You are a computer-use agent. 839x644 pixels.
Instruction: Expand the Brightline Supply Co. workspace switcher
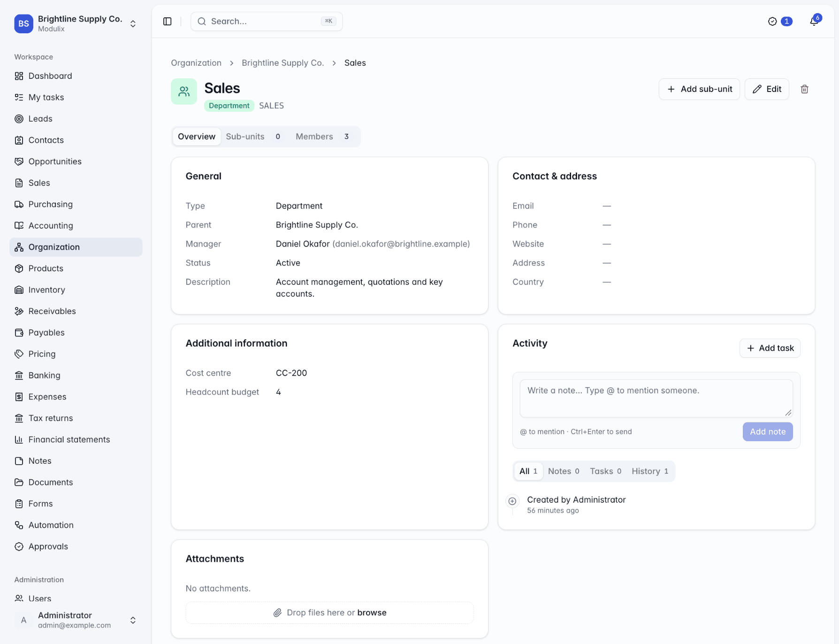click(x=76, y=23)
